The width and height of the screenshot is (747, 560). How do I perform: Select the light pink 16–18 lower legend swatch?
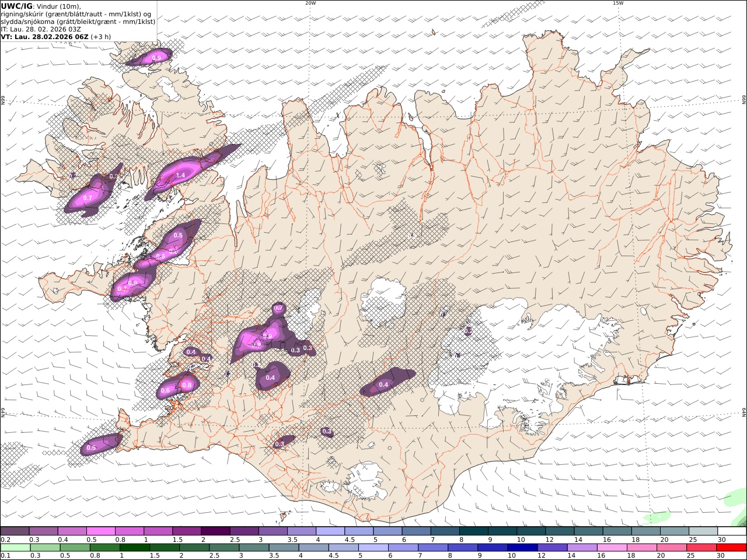click(611, 547)
